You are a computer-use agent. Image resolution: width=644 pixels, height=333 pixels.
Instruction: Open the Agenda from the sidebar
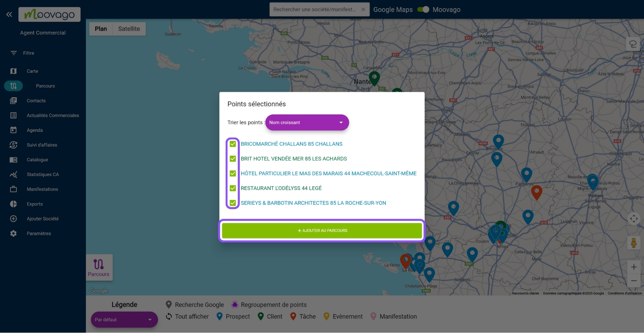click(35, 130)
